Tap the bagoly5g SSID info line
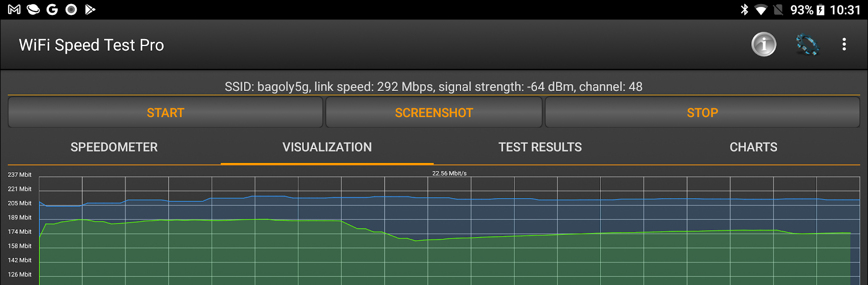 pos(434,86)
